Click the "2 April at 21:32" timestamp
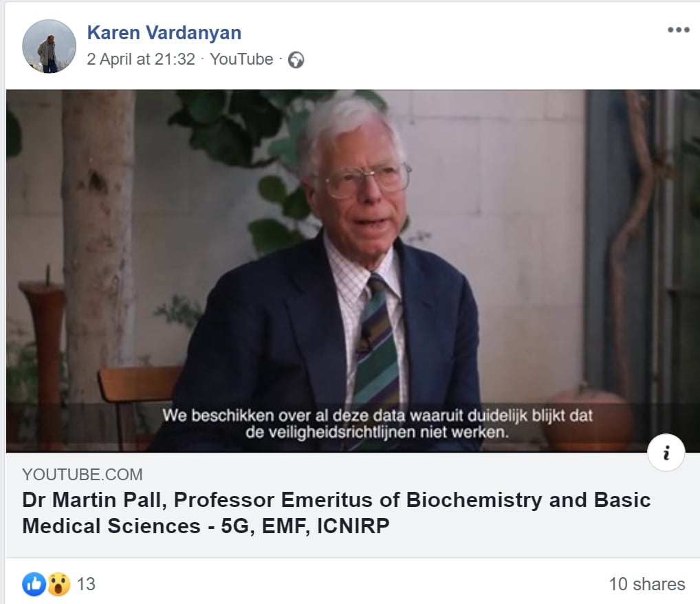Image resolution: width=700 pixels, height=604 pixels. [x=141, y=59]
